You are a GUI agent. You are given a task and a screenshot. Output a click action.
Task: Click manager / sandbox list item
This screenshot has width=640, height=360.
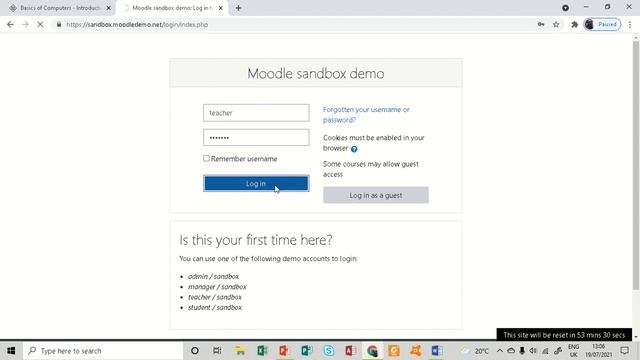pos(217,287)
